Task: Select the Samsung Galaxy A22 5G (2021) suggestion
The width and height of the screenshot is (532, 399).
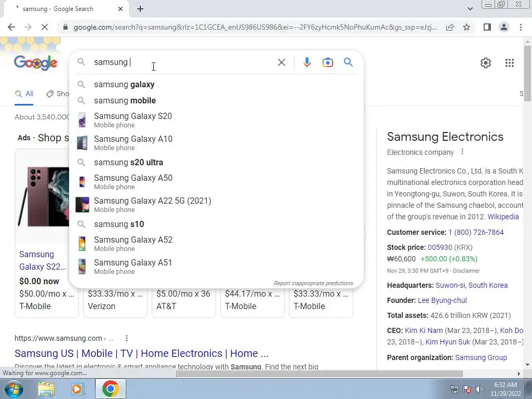Action: [216, 205]
